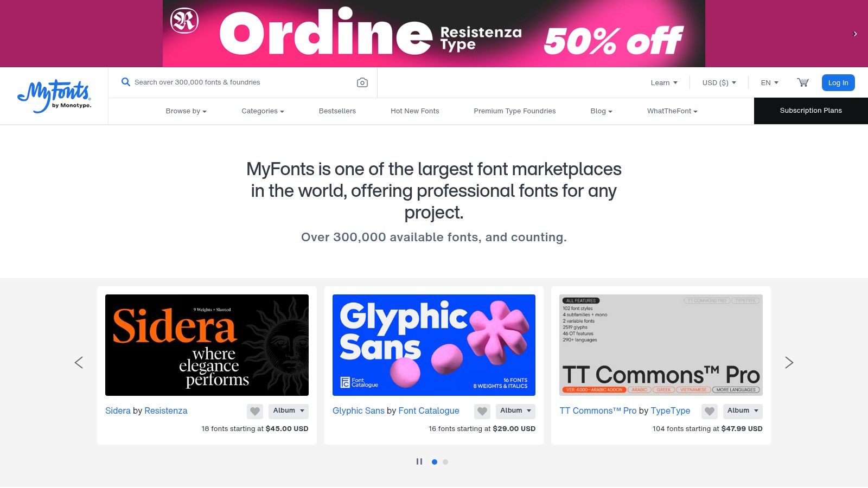Expand the Album dropdown under Sidera
The width and height of the screenshot is (868, 488).
pyautogui.click(x=288, y=411)
